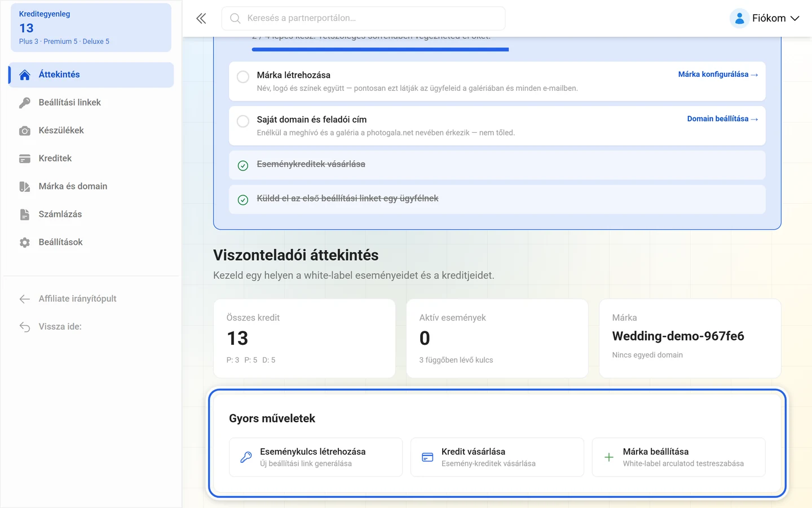
Task: Click the camera icon beside Készülékek
Action: (x=25, y=131)
